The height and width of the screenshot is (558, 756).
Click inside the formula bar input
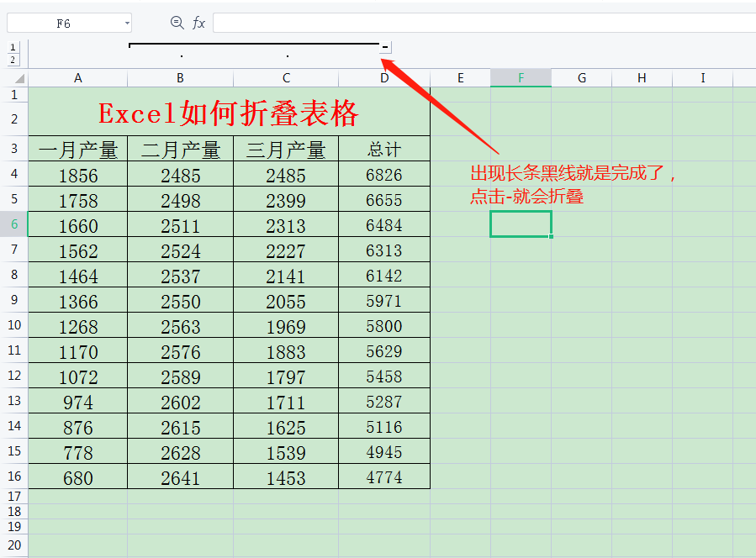484,24
